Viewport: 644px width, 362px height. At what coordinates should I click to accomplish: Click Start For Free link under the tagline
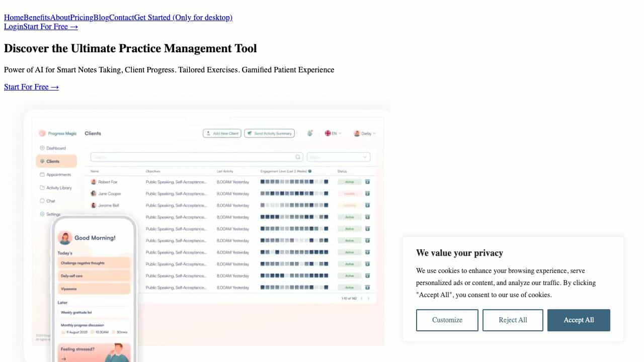click(31, 87)
